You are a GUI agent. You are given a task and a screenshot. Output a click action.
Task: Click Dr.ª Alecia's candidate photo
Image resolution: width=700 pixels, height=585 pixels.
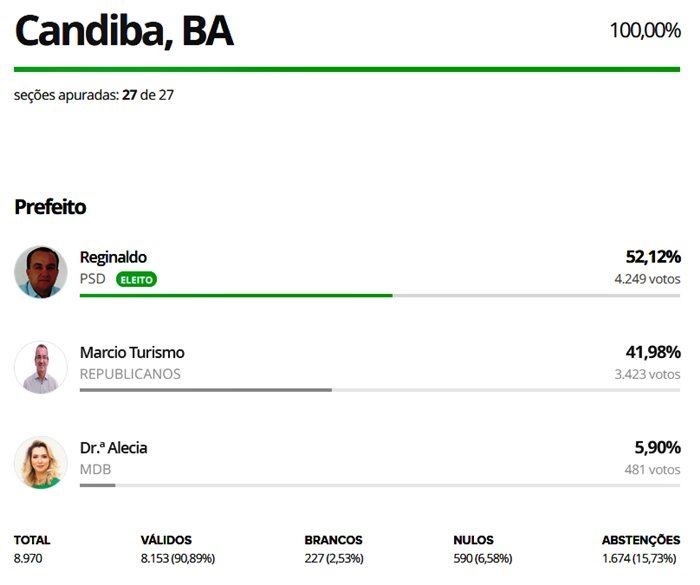click(41, 463)
